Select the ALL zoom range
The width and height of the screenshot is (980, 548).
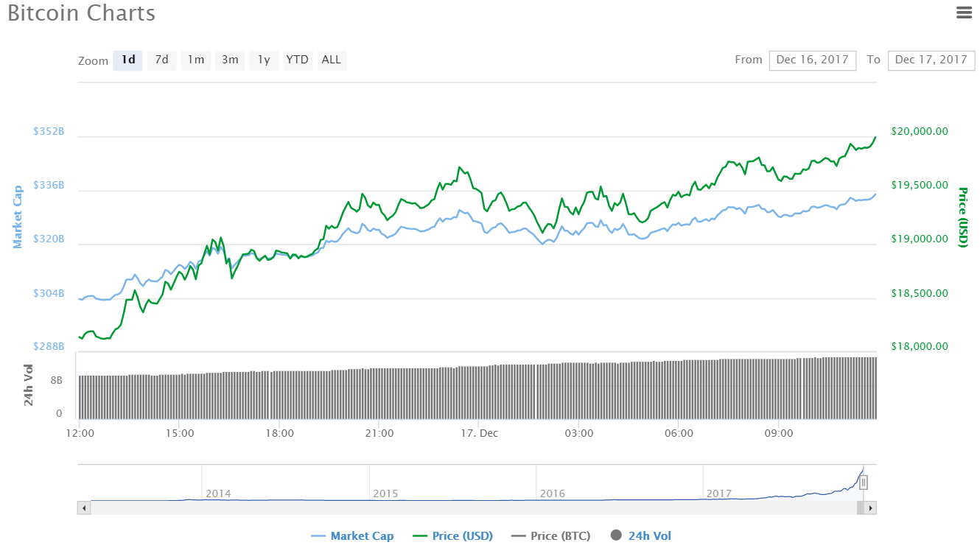pyautogui.click(x=332, y=60)
